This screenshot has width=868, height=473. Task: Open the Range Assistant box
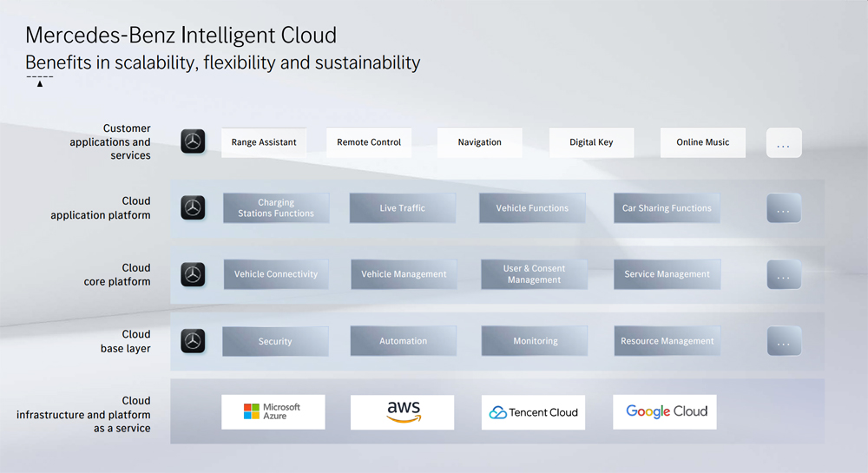coord(264,142)
